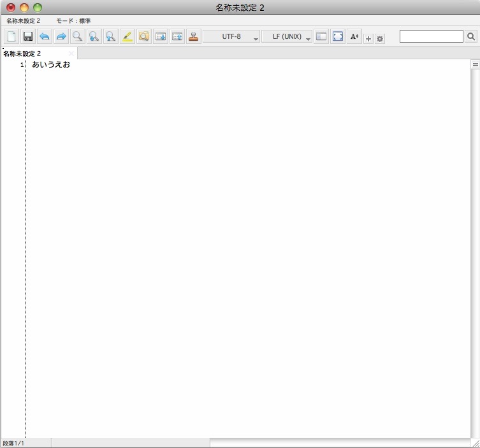
Task: Toggle full screen mode icon
Action: (x=338, y=37)
